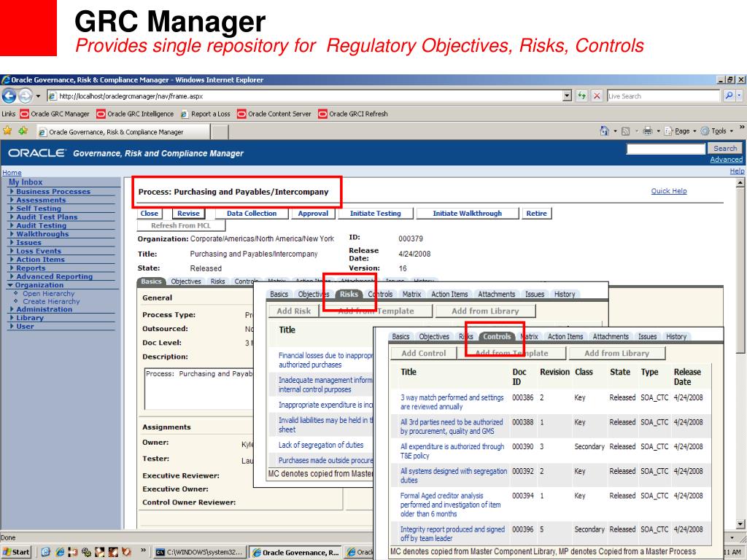Click the Help link at the top right

(x=737, y=171)
